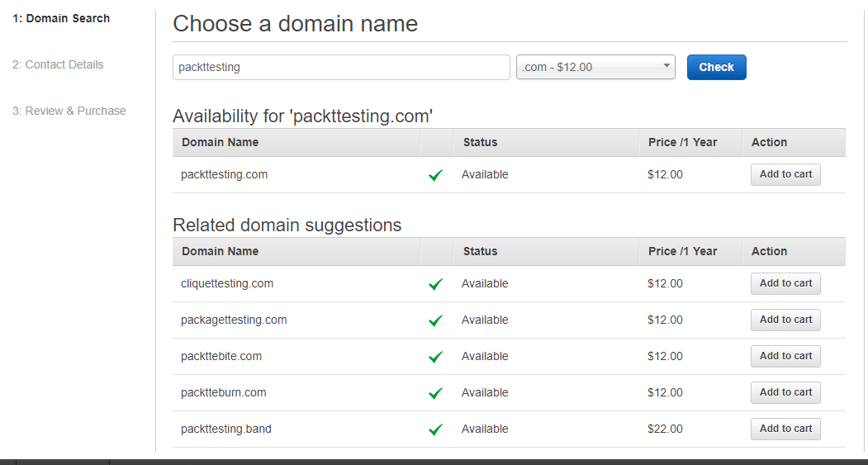The width and height of the screenshot is (868, 465).
Task: Go to step 1: Domain Search
Action: (x=61, y=18)
